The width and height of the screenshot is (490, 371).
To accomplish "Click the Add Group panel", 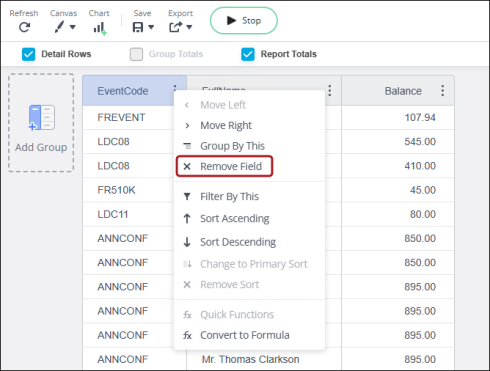I will (41, 123).
